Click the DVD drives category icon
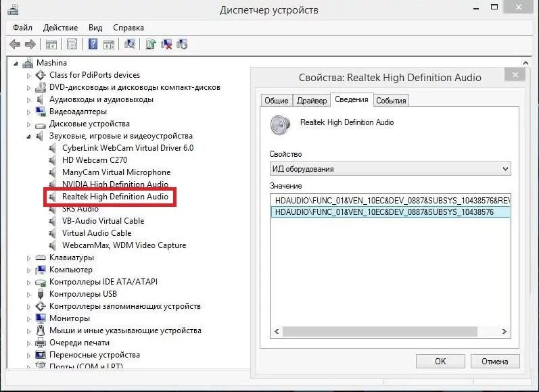This screenshot has width=539, height=392. [x=41, y=87]
